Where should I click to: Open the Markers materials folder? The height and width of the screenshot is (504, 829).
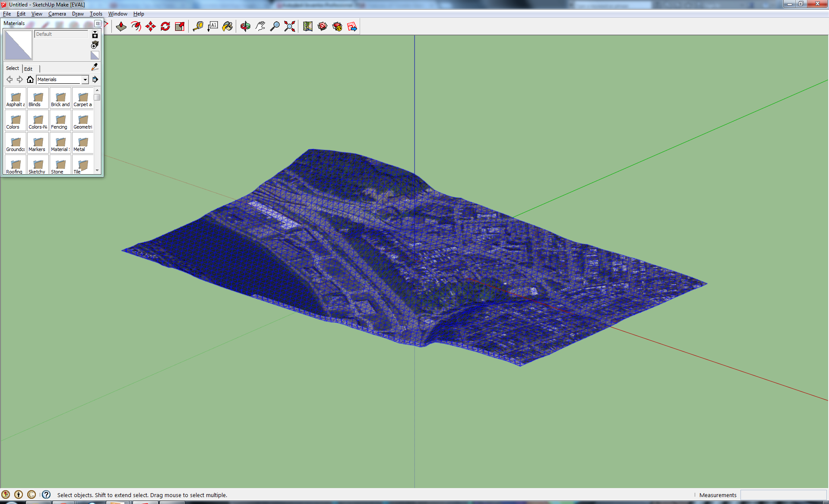click(x=38, y=143)
